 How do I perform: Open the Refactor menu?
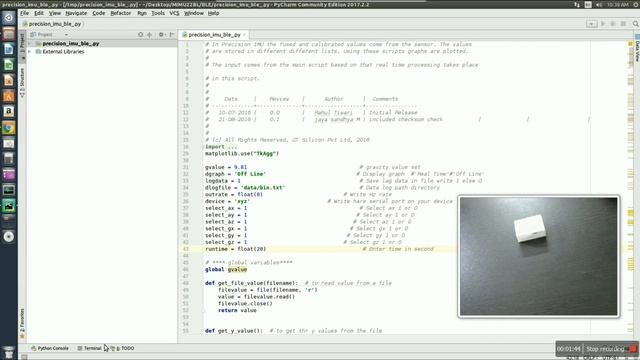pos(121,13)
